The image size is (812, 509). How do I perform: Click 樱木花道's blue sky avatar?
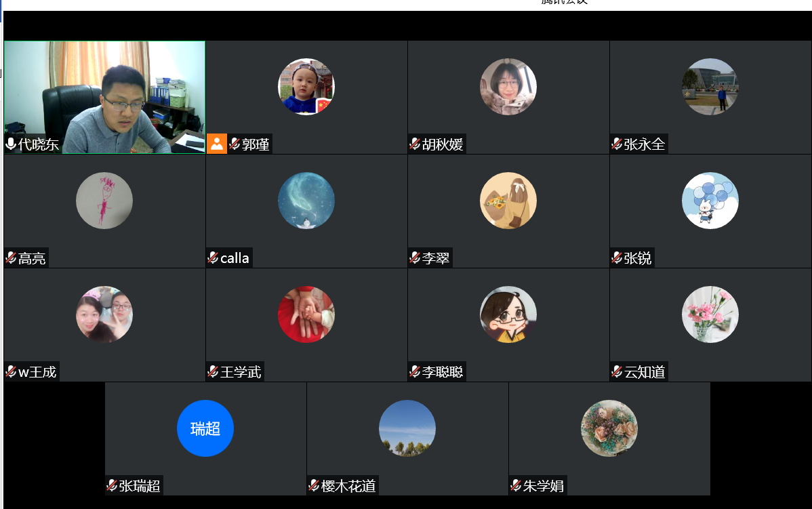407,428
